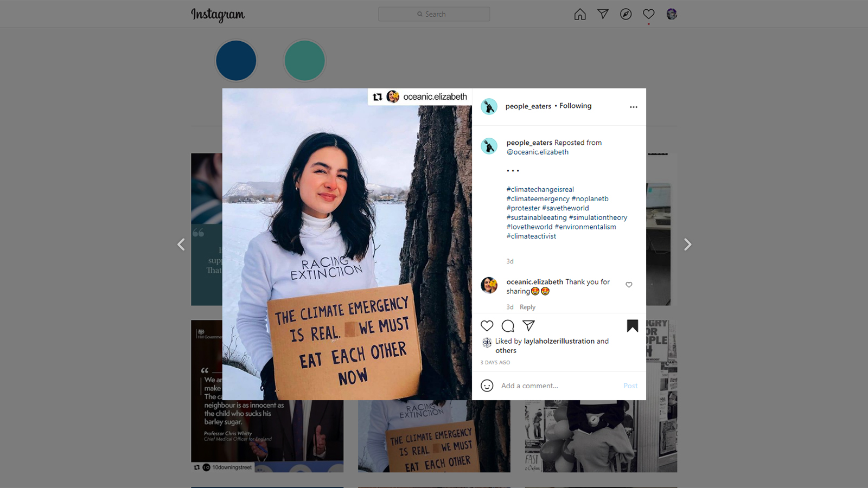Open your profile avatar in header
Screen dimensions: 868x488
672,14
